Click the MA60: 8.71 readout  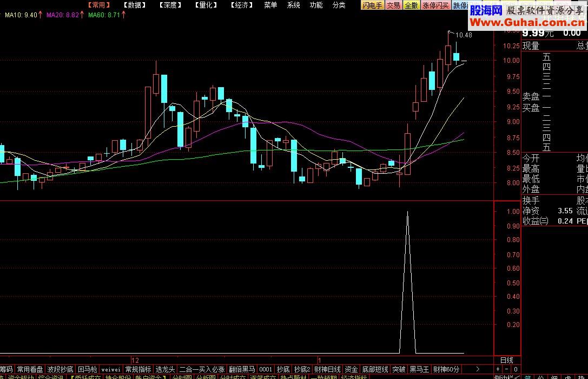[x=104, y=15]
